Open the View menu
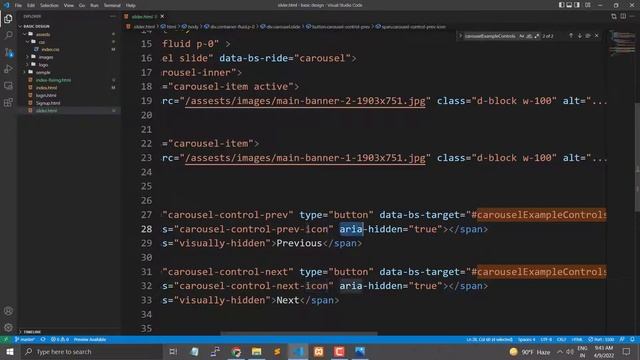Screen dimensions: 640x360 (69, 5)
